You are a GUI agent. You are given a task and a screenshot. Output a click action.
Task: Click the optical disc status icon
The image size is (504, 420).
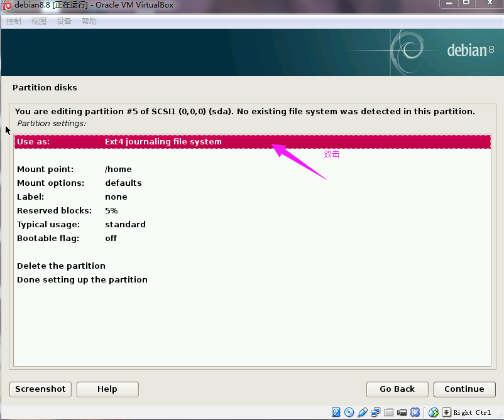click(349, 412)
